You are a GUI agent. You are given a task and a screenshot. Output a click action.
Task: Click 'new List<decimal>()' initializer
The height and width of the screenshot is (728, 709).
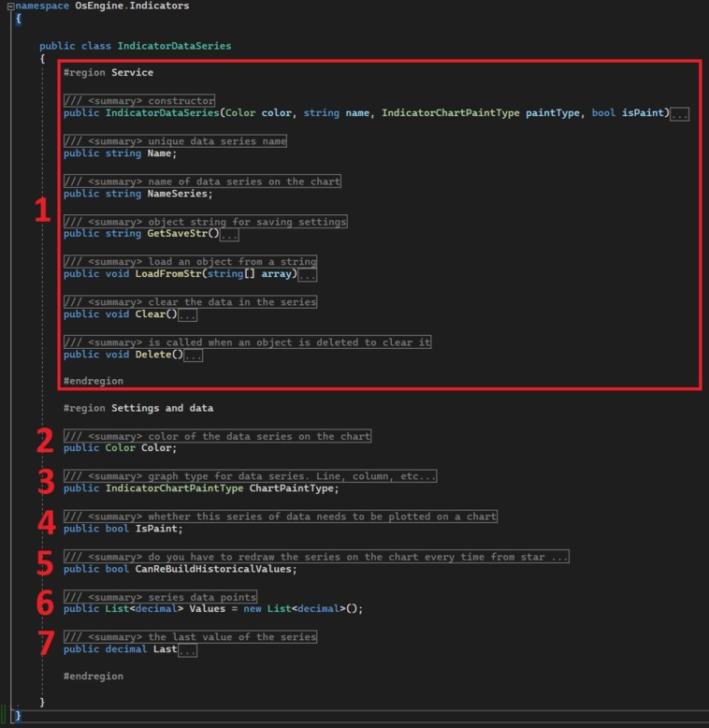[x=299, y=608]
